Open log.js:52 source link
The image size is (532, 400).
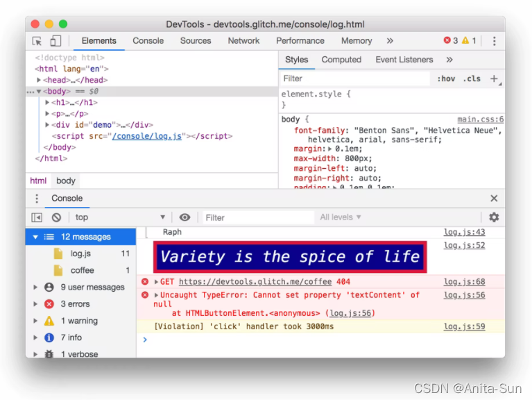tap(465, 246)
